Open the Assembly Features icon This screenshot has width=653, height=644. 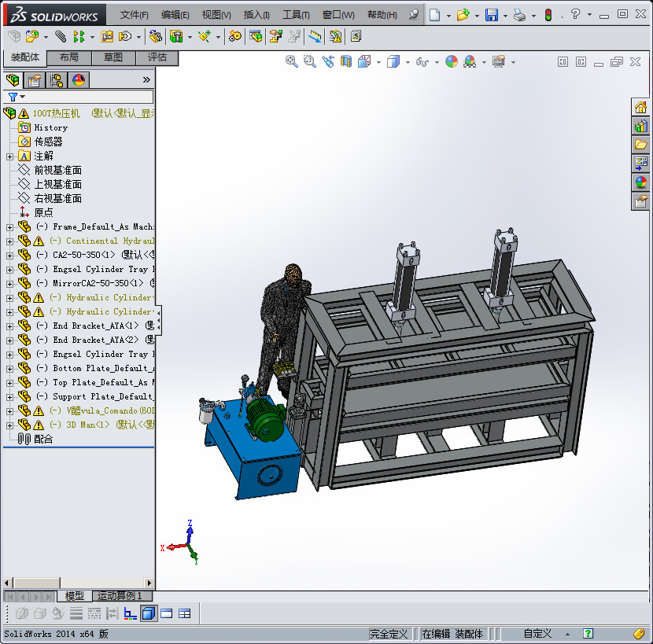click(x=176, y=37)
